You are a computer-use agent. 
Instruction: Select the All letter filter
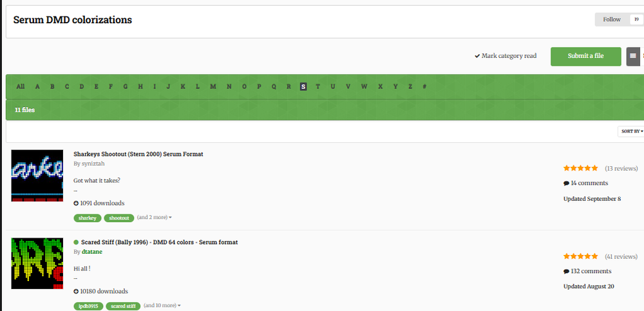click(21, 87)
